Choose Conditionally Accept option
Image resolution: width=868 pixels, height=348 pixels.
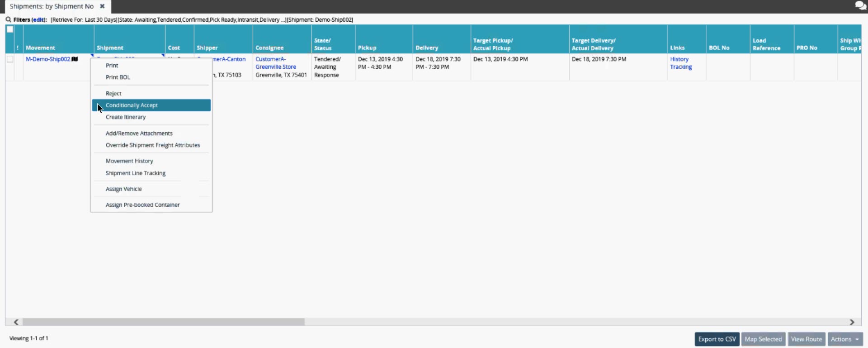pyautogui.click(x=151, y=105)
